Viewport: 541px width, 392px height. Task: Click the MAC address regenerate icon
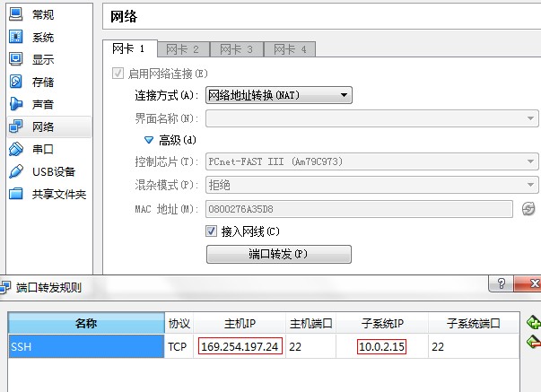(x=528, y=208)
